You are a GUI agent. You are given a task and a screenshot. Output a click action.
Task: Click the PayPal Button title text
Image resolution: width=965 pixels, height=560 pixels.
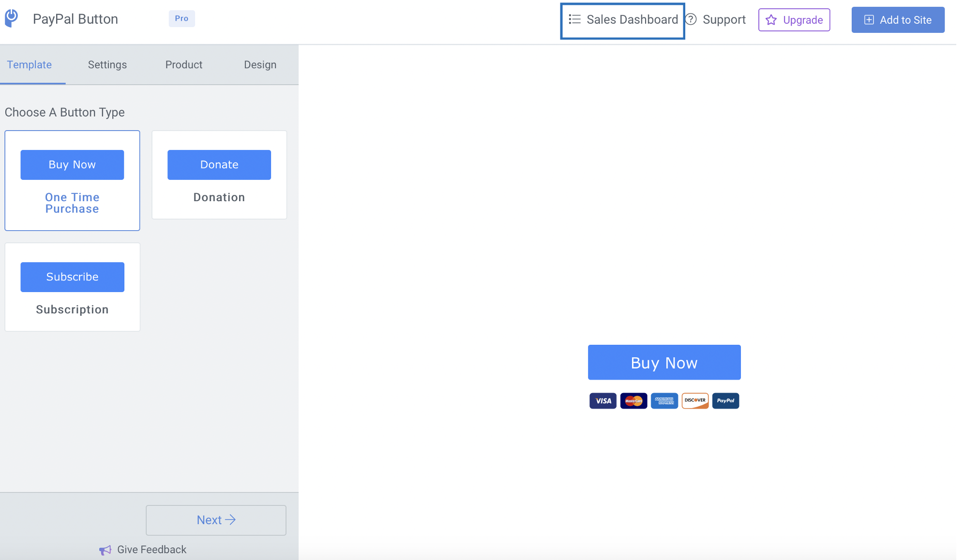click(75, 19)
